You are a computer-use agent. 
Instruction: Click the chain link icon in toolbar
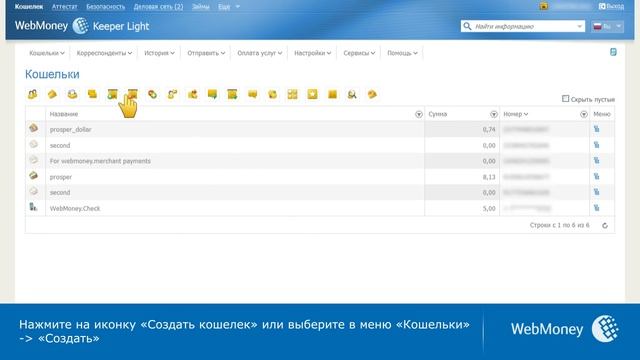coord(152,94)
